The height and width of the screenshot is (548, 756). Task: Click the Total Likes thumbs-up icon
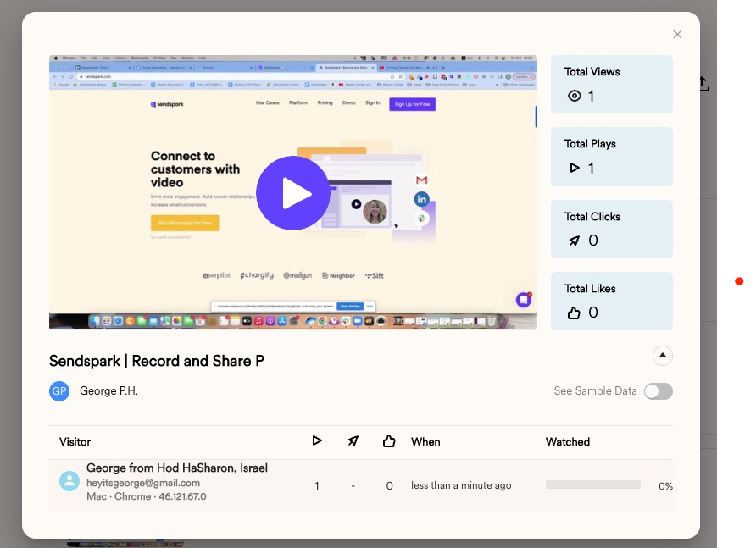click(574, 313)
